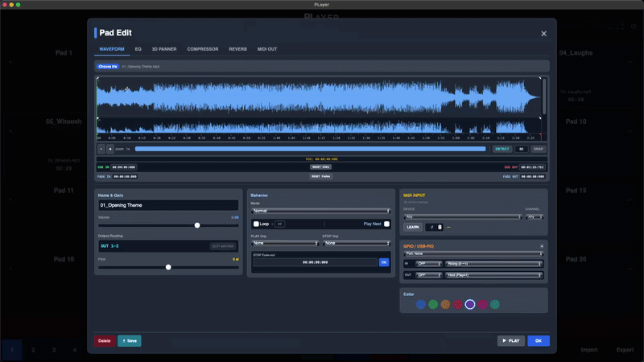Open the PLAY Grp dropdown
The height and width of the screenshot is (362, 644).
(x=285, y=242)
